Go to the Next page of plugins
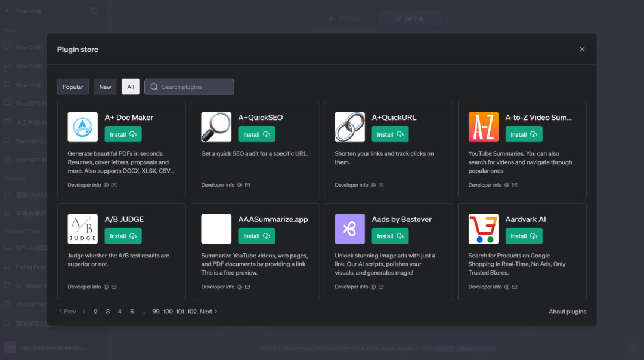 pos(208,312)
